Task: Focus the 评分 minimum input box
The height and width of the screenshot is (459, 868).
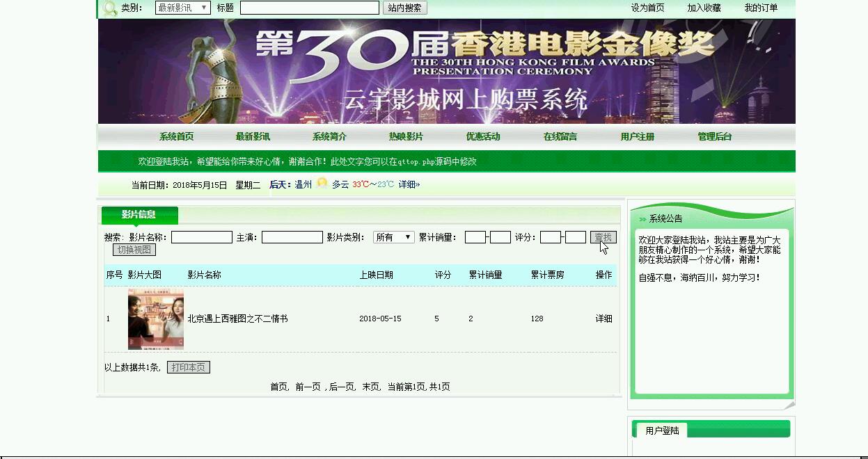Action: pos(551,237)
